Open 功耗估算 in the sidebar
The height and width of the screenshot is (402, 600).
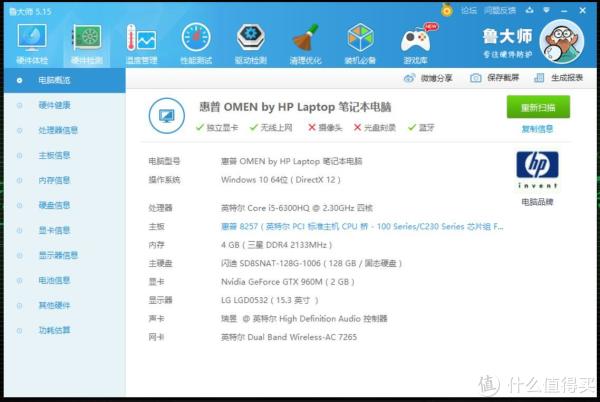coord(65,330)
